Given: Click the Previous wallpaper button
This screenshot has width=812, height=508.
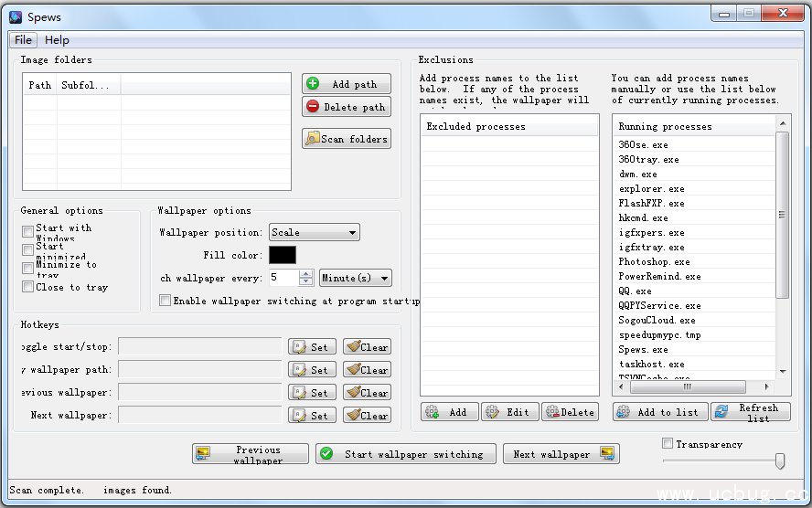Looking at the screenshot, I should point(250,454).
